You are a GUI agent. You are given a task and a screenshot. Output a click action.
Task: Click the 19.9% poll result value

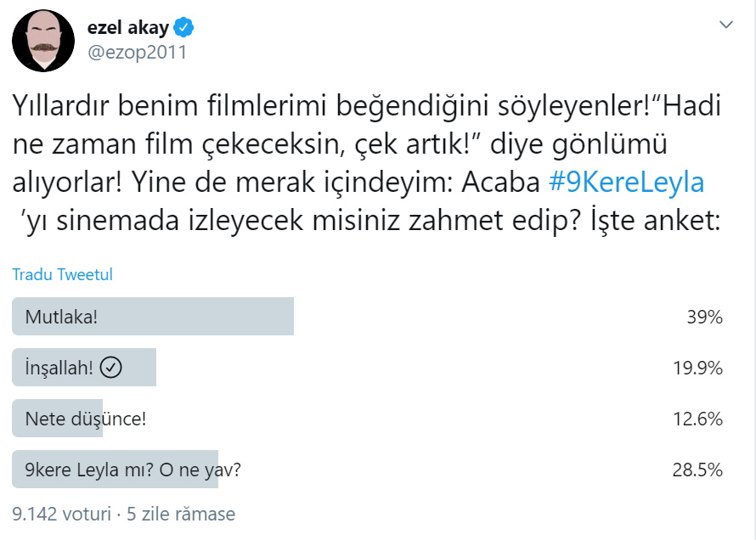tap(697, 368)
